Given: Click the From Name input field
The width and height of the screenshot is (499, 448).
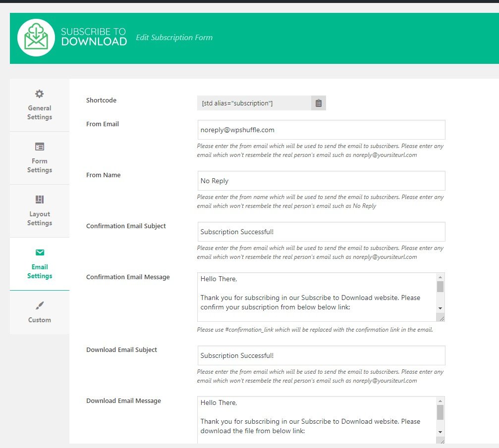Looking at the screenshot, I should pos(321,181).
